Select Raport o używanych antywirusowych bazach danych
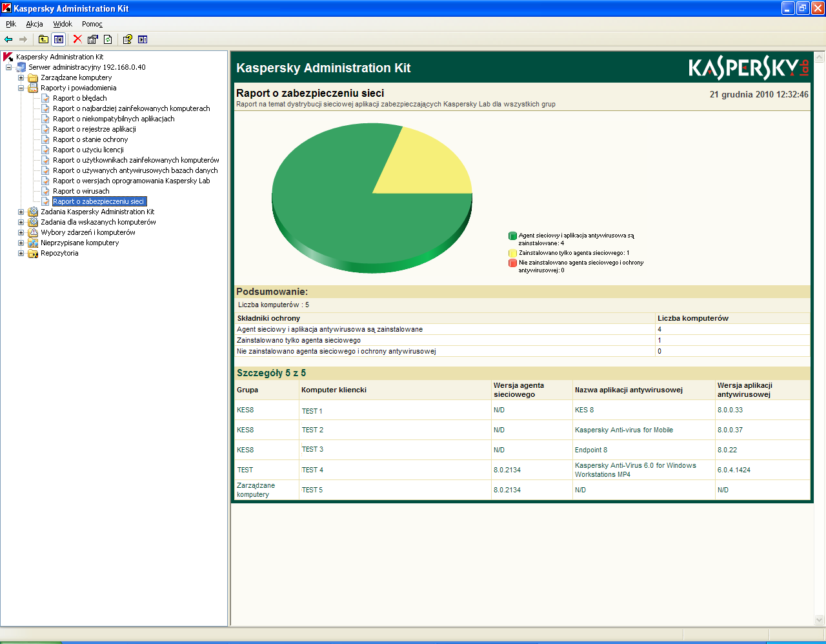 click(x=136, y=170)
